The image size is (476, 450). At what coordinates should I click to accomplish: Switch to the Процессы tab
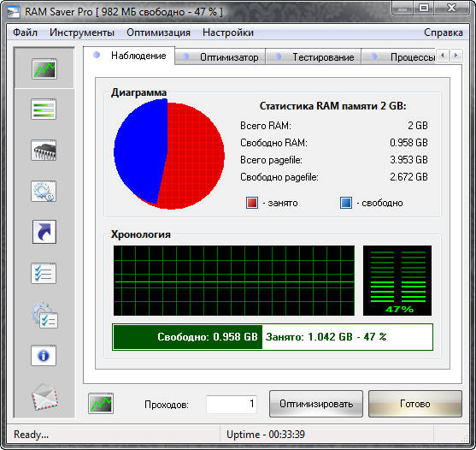click(398, 56)
